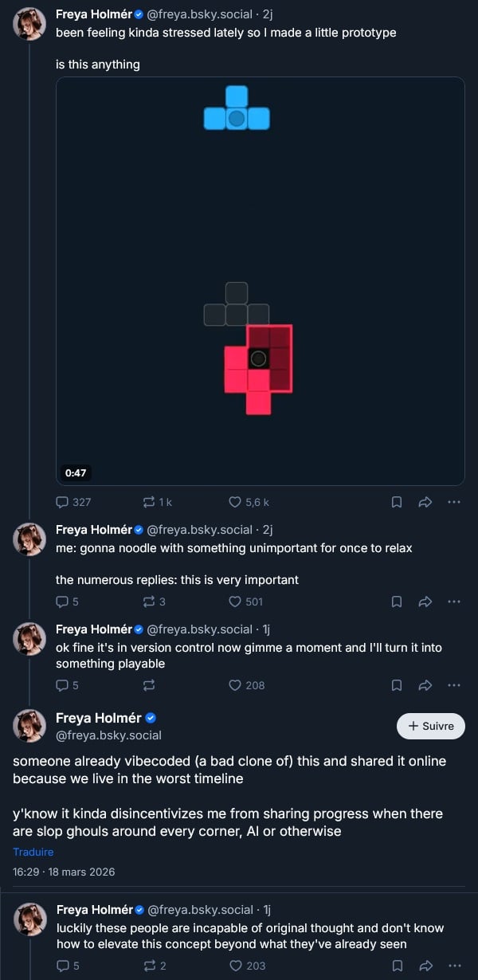Open more options on 'gonna noodle' post
This screenshot has height=980, width=478.
(454, 602)
